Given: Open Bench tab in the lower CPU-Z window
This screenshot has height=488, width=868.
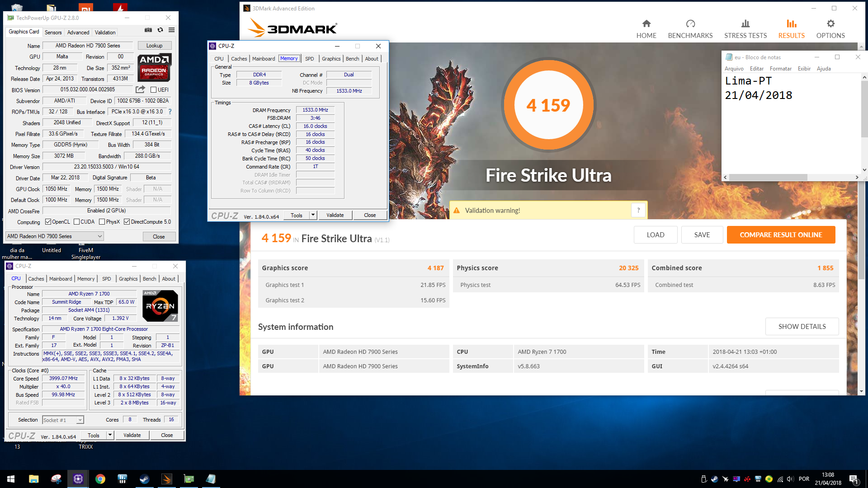Looking at the screenshot, I should click(149, 279).
